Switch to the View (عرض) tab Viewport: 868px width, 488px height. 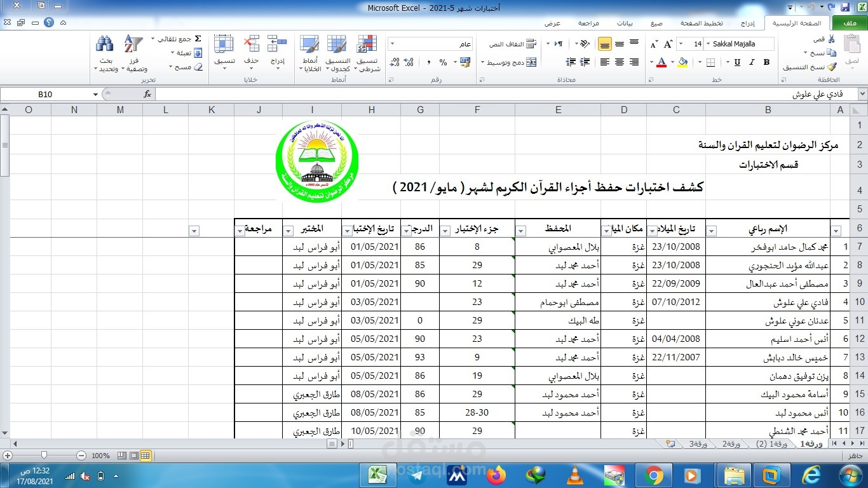pyautogui.click(x=553, y=23)
